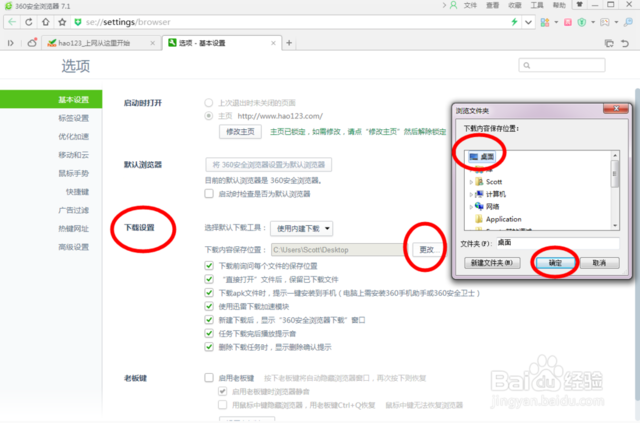Open the 文件 menu
The image size is (640, 423).
coord(470,5)
